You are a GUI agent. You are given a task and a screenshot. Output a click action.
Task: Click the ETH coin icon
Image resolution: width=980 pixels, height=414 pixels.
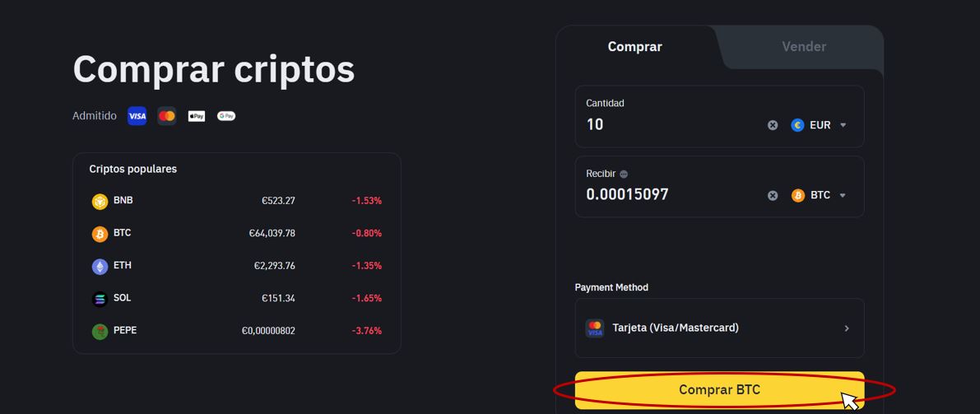(x=100, y=266)
